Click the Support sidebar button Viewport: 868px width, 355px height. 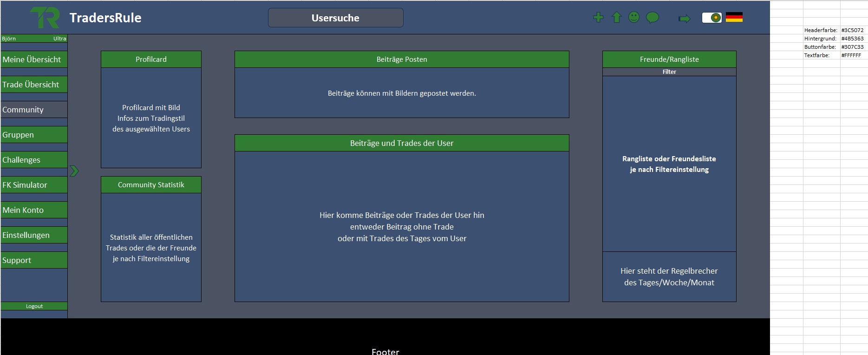click(34, 260)
